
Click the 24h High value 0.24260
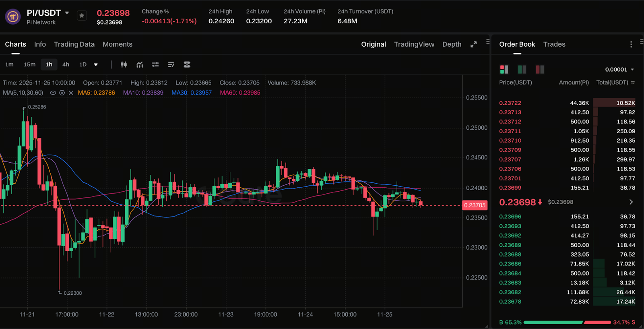click(x=221, y=21)
